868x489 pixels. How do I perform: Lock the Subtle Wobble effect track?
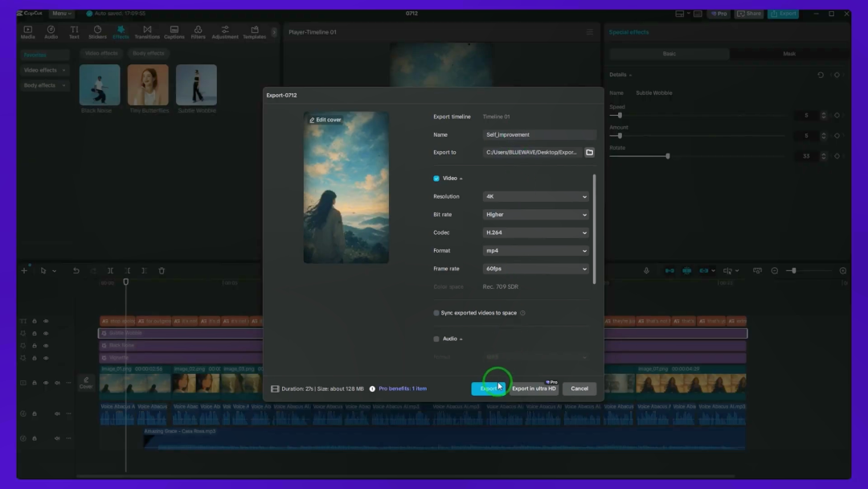tap(35, 334)
